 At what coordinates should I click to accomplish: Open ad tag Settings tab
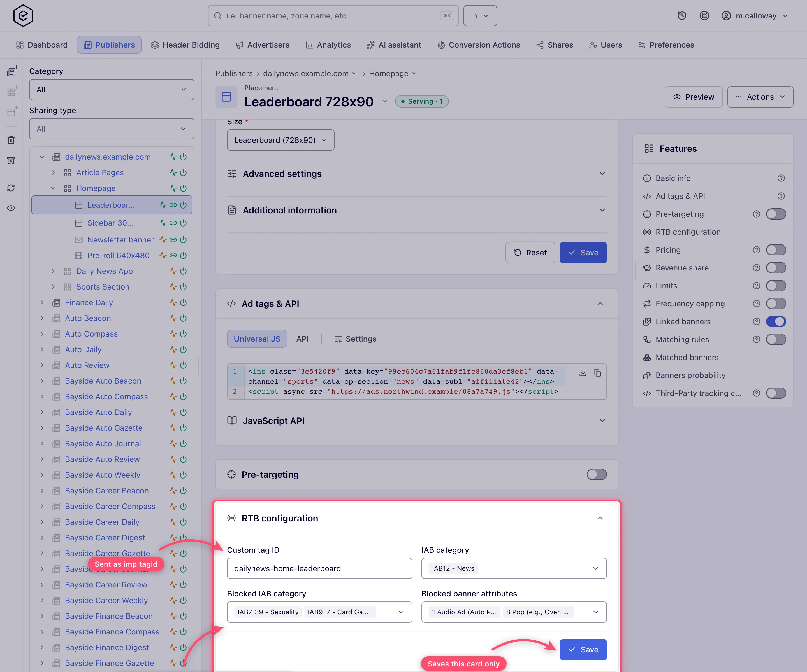tap(355, 339)
